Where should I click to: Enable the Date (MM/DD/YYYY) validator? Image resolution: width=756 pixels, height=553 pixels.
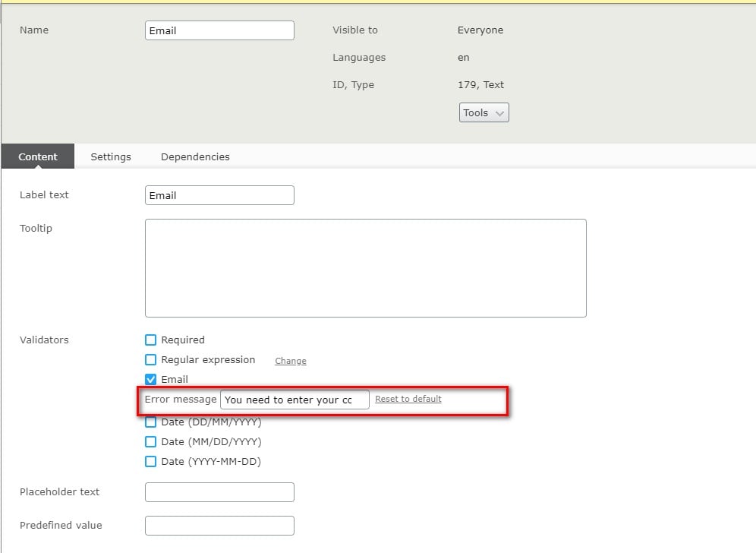pyautogui.click(x=150, y=441)
